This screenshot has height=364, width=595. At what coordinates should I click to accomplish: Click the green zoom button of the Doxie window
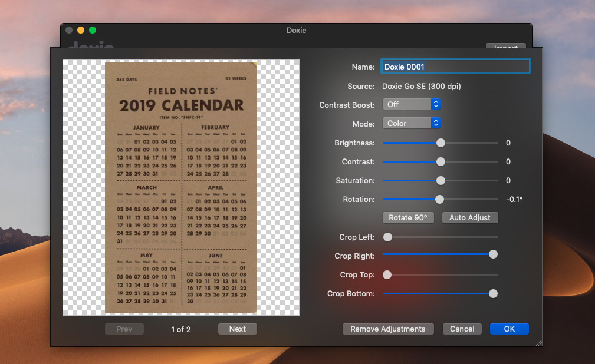tap(93, 30)
